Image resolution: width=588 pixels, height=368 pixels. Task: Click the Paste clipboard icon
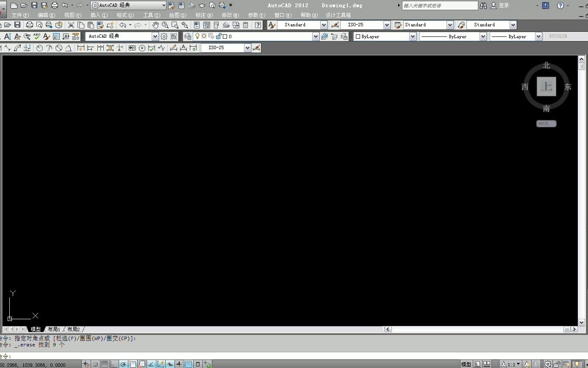pos(91,25)
